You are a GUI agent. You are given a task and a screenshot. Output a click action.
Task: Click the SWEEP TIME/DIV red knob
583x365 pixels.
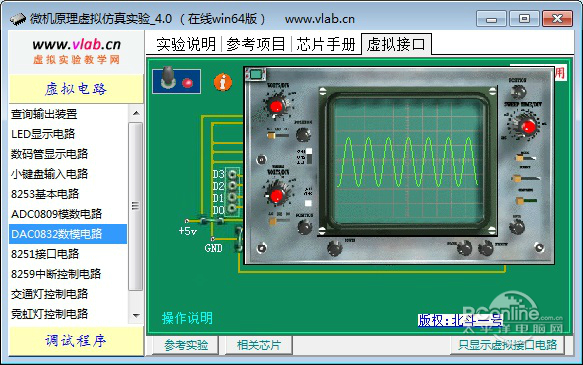[528, 127]
